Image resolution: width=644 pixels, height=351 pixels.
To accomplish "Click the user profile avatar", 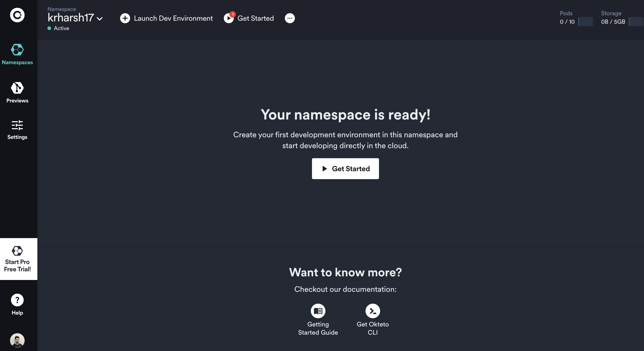I will pos(17,340).
